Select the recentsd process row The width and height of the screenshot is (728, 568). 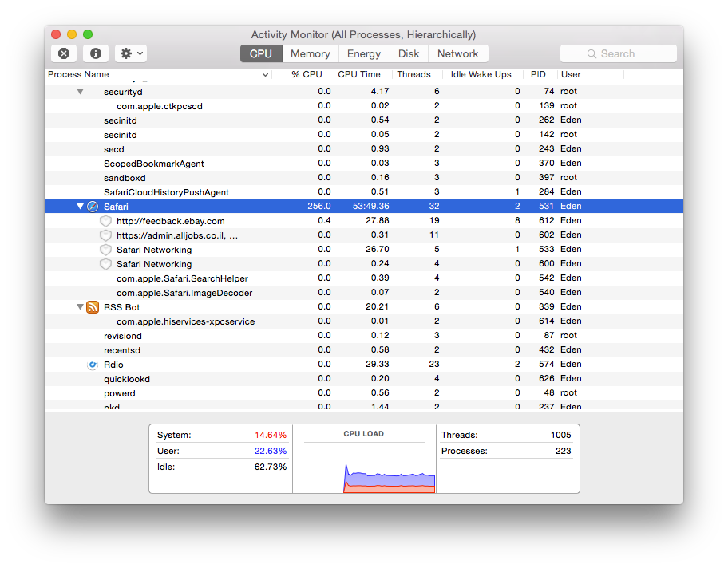pyautogui.click(x=364, y=350)
